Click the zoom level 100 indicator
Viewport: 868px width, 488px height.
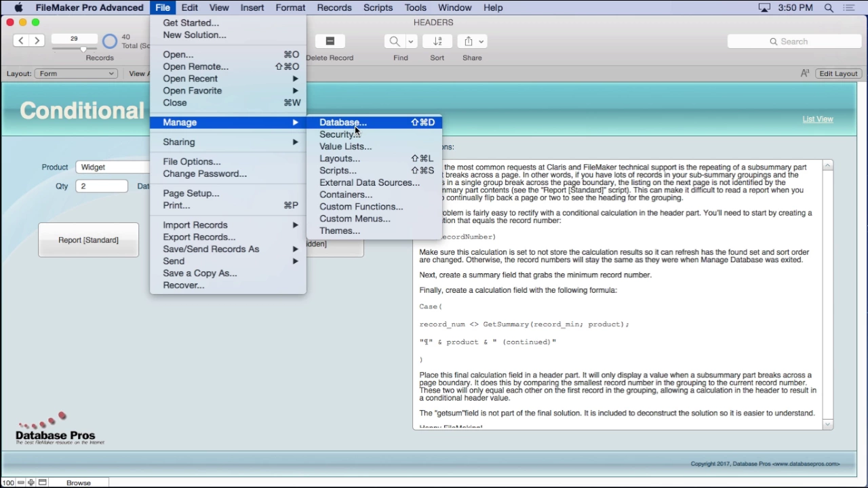tap(8, 483)
